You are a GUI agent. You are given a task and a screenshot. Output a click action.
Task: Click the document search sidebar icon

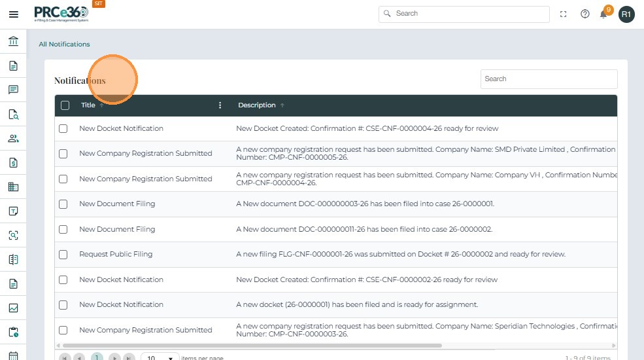13,115
